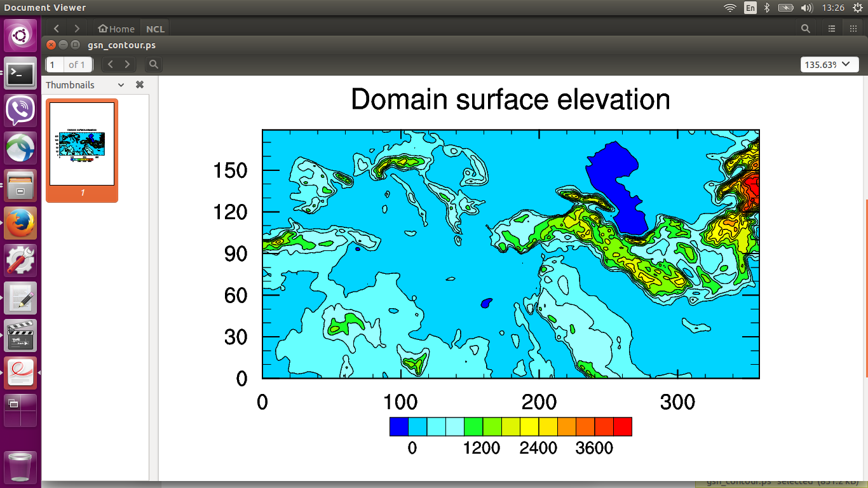Switch file manager to list view
Image resolution: width=868 pixels, height=488 pixels.
(x=832, y=29)
